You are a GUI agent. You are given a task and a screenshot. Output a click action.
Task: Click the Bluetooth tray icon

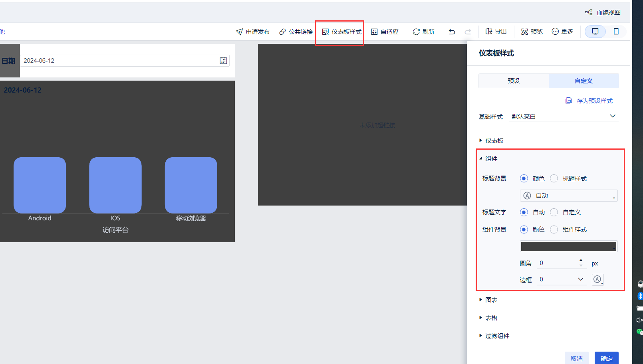click(640, 296)
